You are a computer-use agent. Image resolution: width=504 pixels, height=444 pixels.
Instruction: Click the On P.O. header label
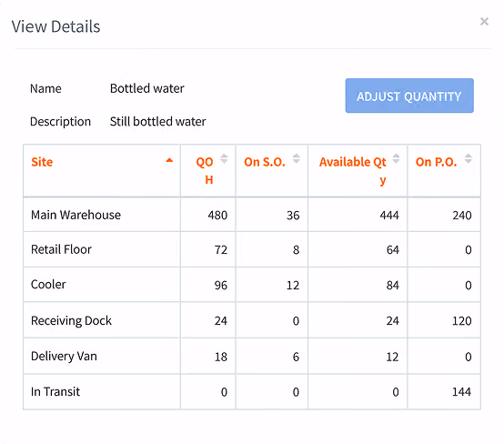436,162
